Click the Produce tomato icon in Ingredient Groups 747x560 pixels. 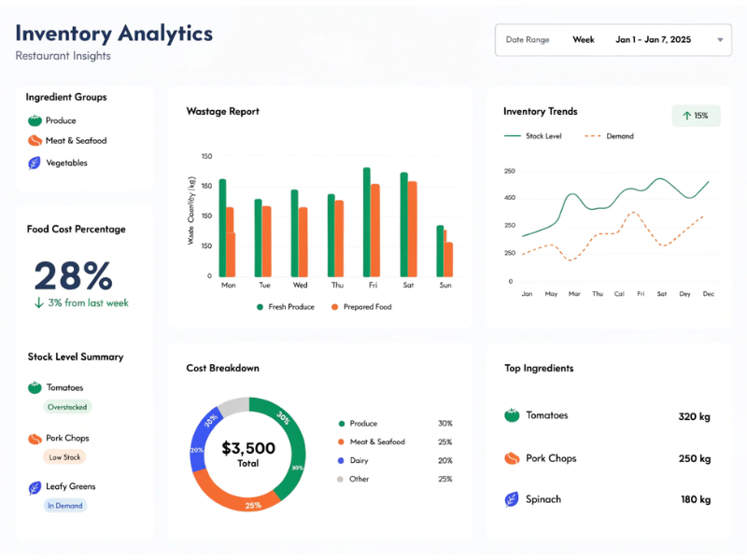point(35,120)
